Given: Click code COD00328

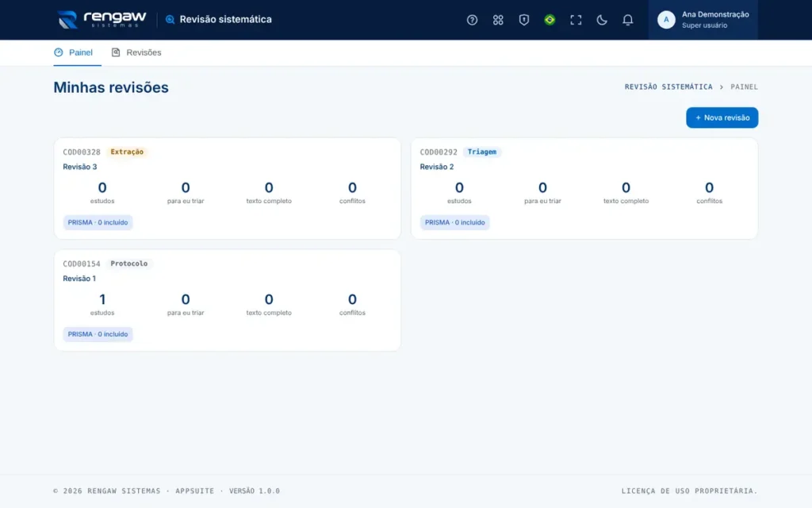Looking at the screenshot, I should (82, 152).
